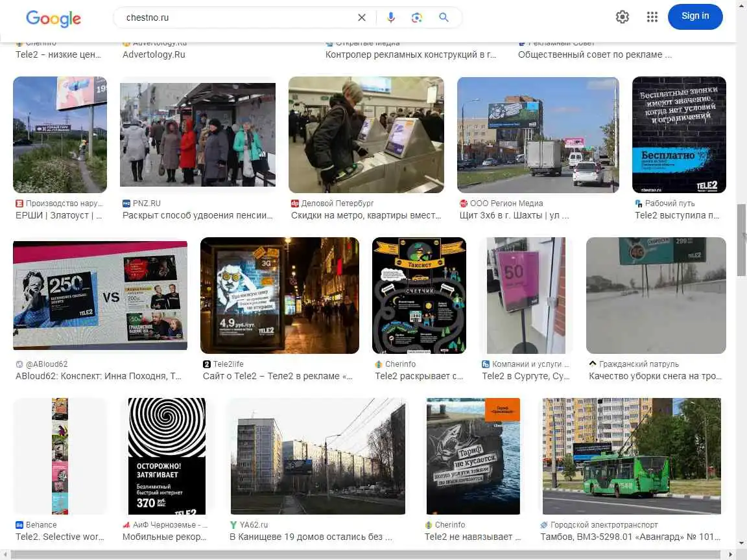Open link 'Tele2 выступила п...'
This screenshot has width=747, height=560.
point(677,215)
